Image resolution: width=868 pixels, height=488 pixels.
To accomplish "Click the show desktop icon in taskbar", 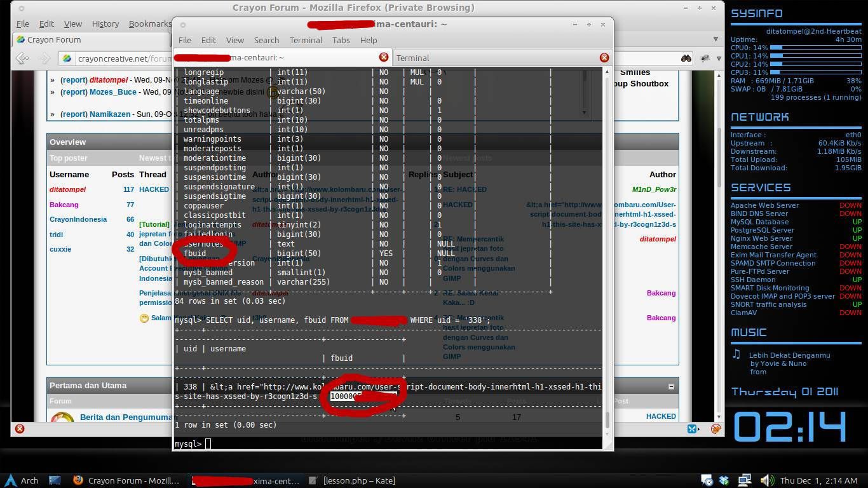I will 55,480.
